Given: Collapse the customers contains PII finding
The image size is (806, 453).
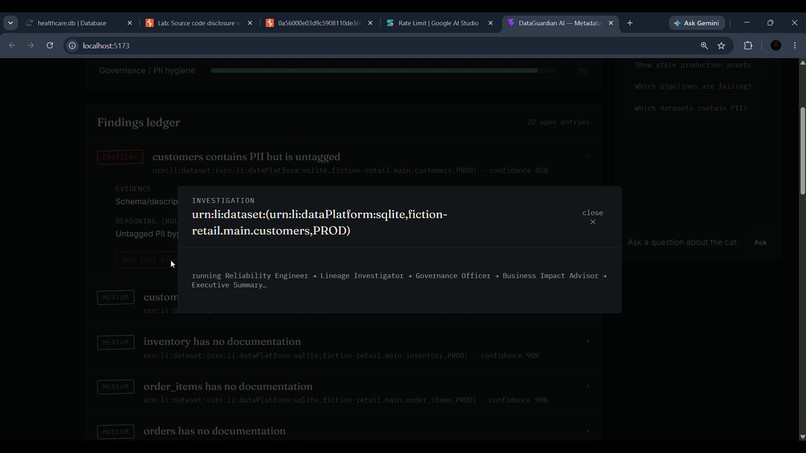Looking at the screenshot, I should pyautogui.click(x=588, y=156).
